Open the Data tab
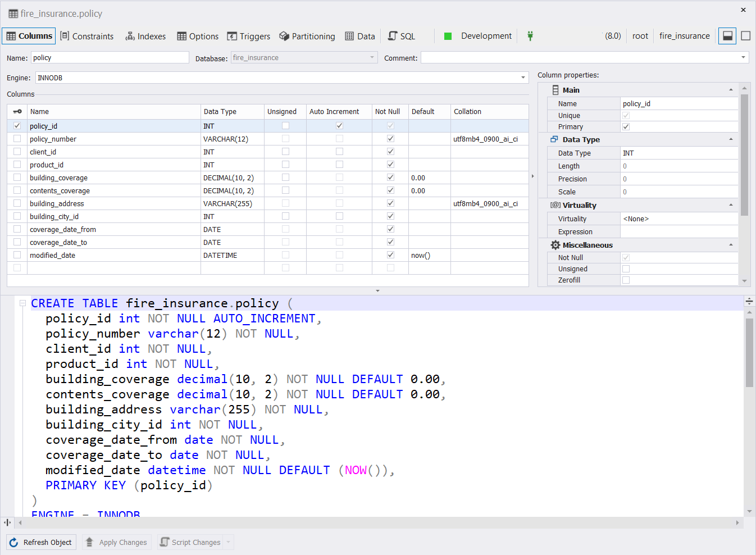Screen dimensions: 756x555 tap(360, 36)
